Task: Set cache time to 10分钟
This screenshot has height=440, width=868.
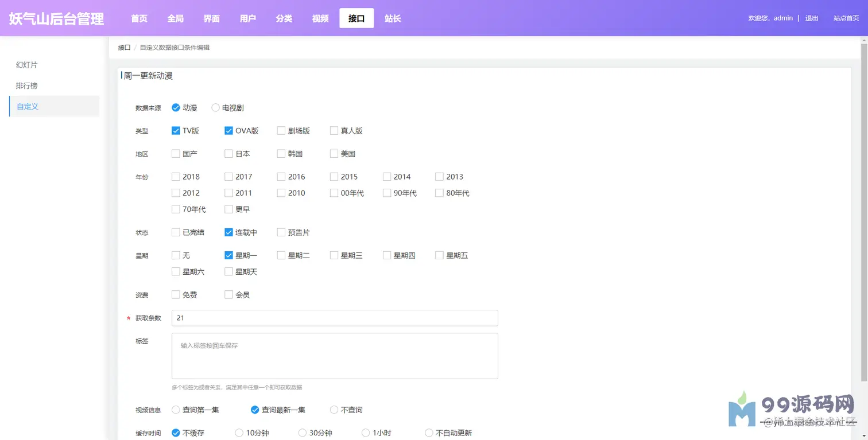Action: point(239,433)
